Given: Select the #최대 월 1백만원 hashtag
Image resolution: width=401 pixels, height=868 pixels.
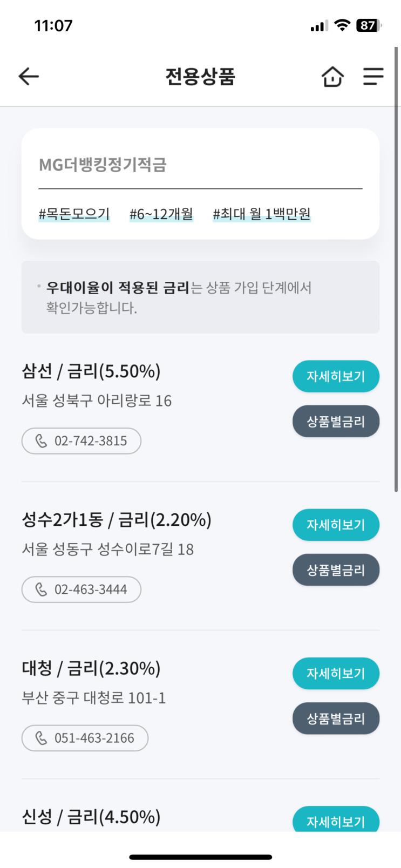Looking at the screenshot, I should pyautogui.click(x=262, y=214).
